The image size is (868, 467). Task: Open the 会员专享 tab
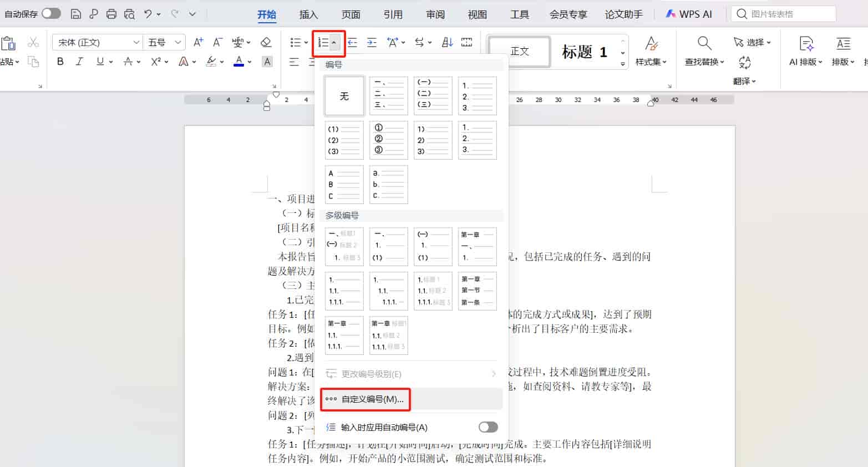(568, 14)
